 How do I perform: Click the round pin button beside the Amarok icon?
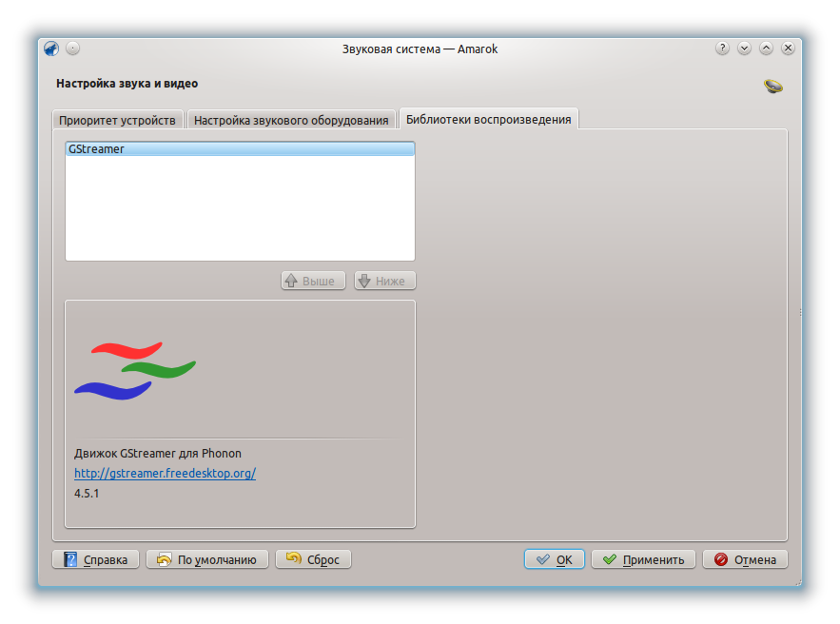73,49
